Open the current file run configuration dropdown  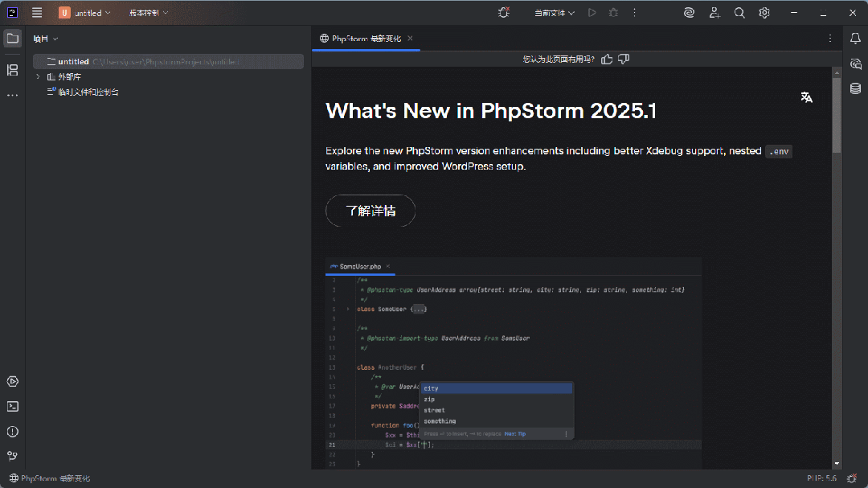(x=554, y=12)
